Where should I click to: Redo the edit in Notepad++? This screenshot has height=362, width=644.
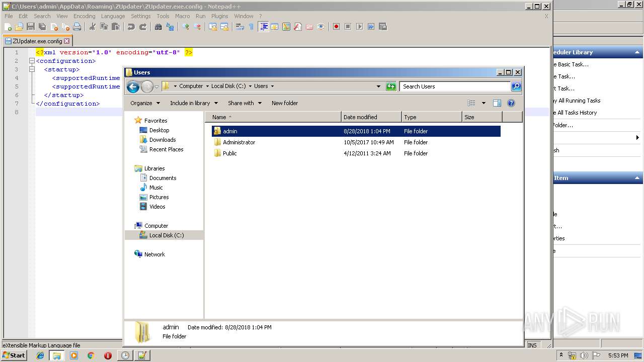tap(143, 27)
